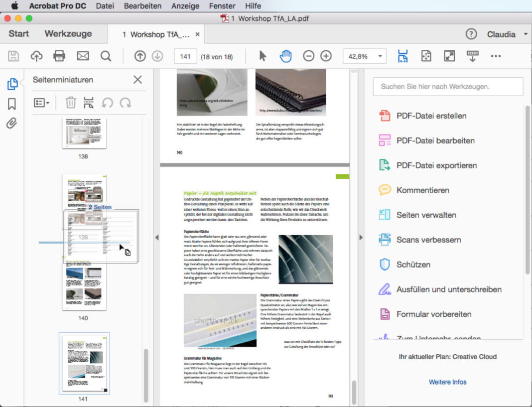Image resolution: width=532 pixels, height=407 pixels.
Task: Rotate pages clockwise
Action: coord(126,103)
